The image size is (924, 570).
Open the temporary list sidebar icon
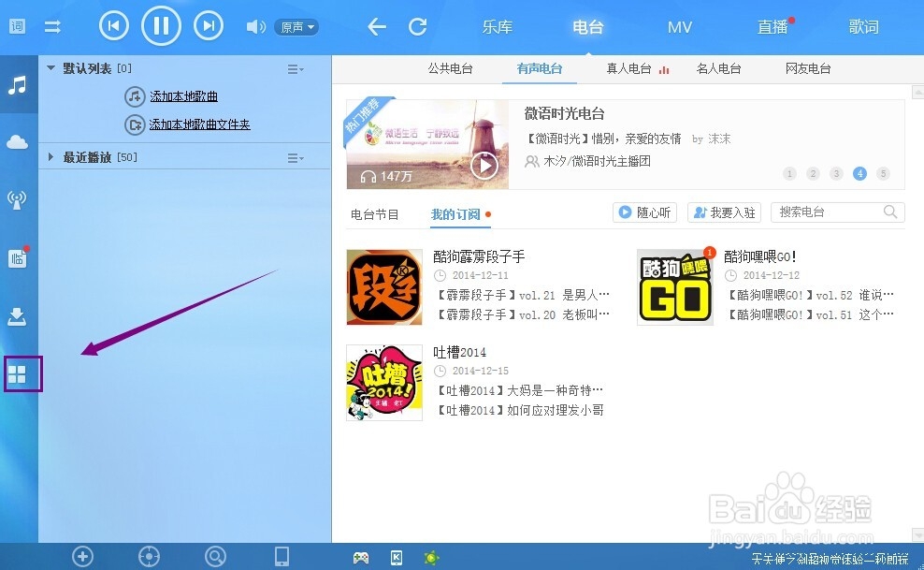[18, 258]
